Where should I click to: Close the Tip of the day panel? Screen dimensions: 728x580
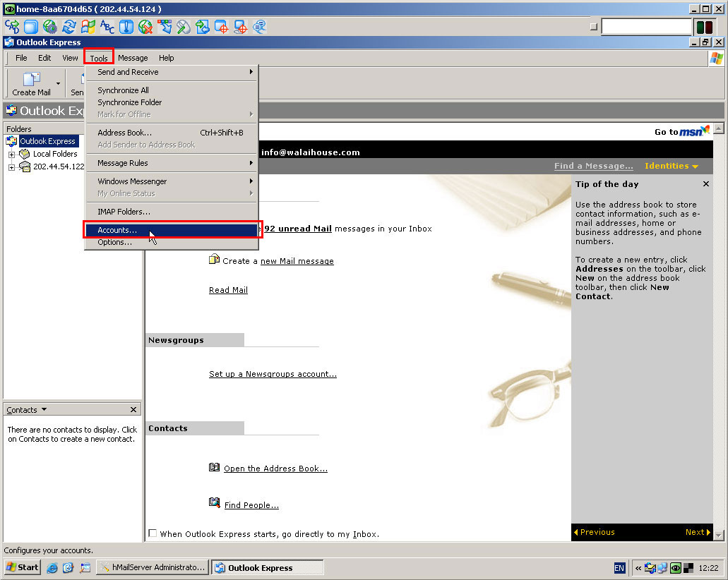coord(705,184)
